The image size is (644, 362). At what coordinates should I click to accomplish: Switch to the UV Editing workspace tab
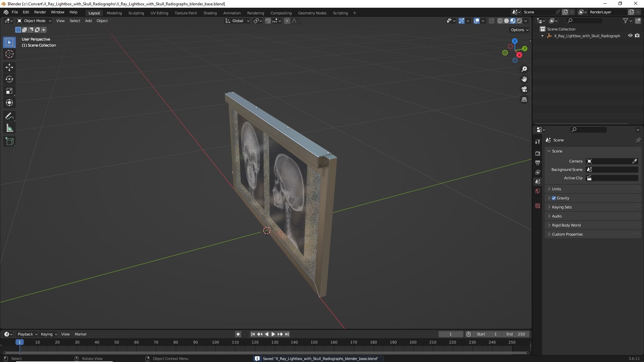click(x=159, y=13)
